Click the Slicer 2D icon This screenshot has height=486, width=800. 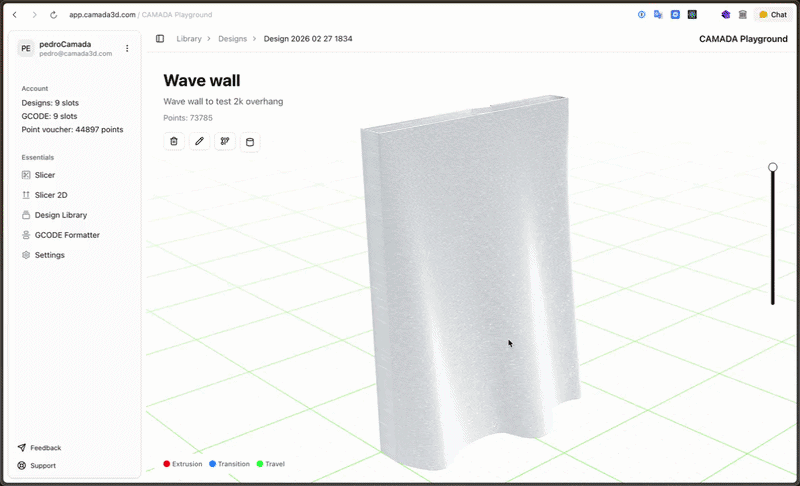(26, 195)
